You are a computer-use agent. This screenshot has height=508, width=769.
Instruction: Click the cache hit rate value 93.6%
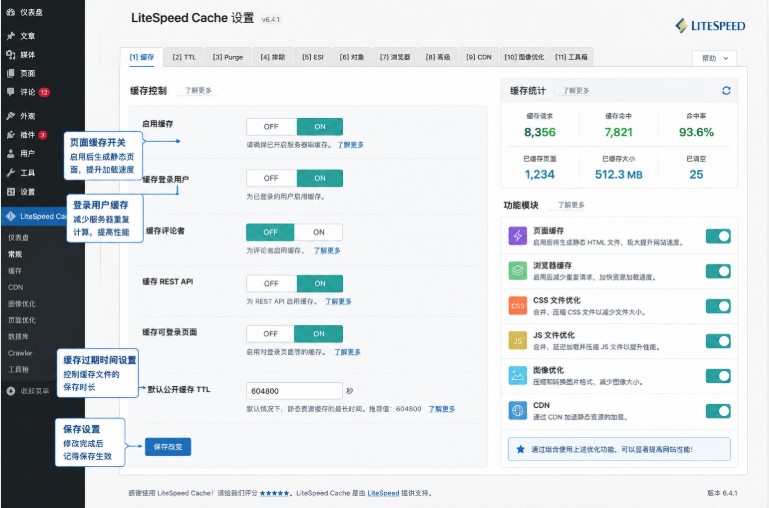696,132
